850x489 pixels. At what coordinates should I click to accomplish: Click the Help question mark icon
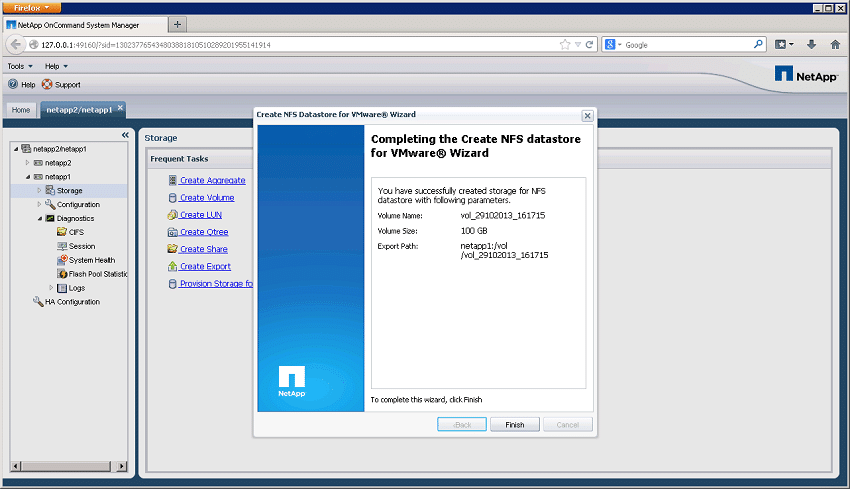pyautogui.click(x=13, y=84)
